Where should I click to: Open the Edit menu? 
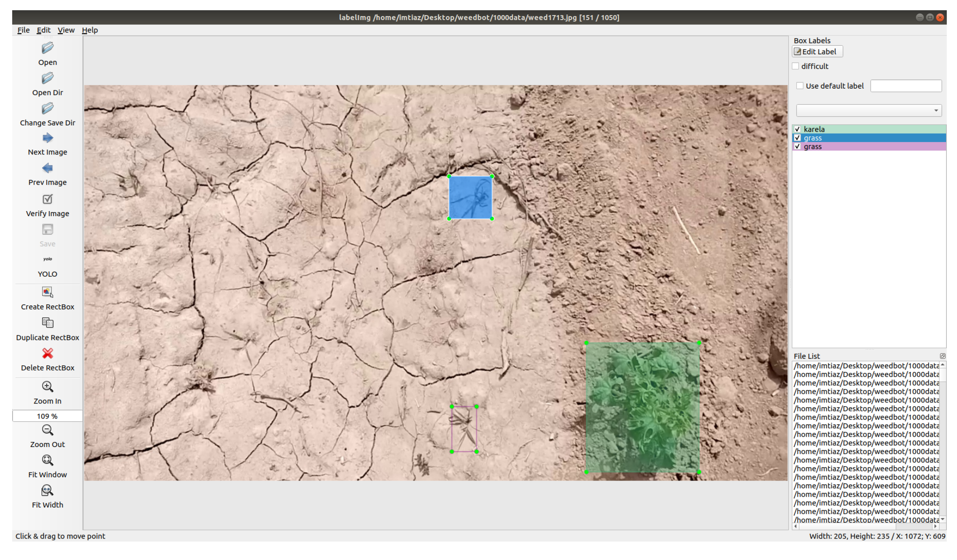(x=43, y=30)
